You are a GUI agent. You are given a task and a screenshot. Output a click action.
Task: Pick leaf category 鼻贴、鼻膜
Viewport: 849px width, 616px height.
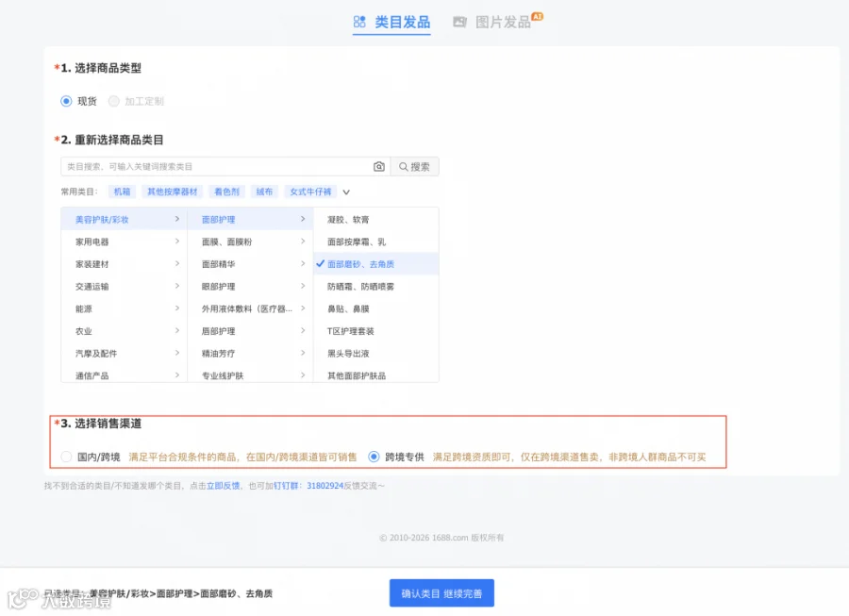point(375,308)
